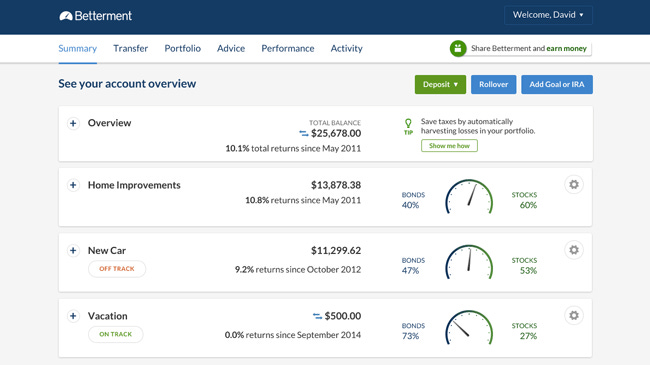This screenshot has width=650, height=365.
Task: Expand the Overview section
Action: click(73, 123)
